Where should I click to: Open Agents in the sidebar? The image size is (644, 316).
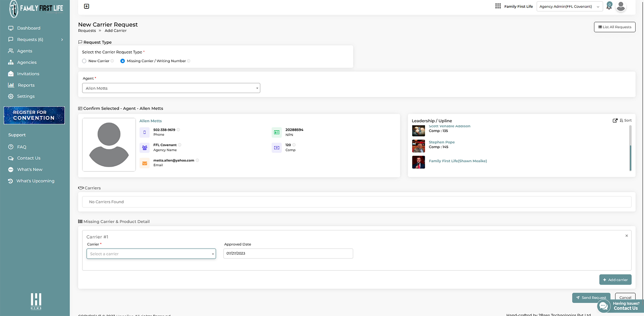pos(24,51)
